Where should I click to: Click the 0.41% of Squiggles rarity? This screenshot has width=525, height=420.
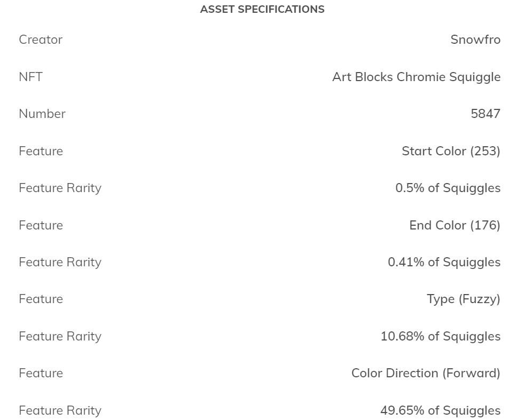pyautogui.click(x=444, y=262)
